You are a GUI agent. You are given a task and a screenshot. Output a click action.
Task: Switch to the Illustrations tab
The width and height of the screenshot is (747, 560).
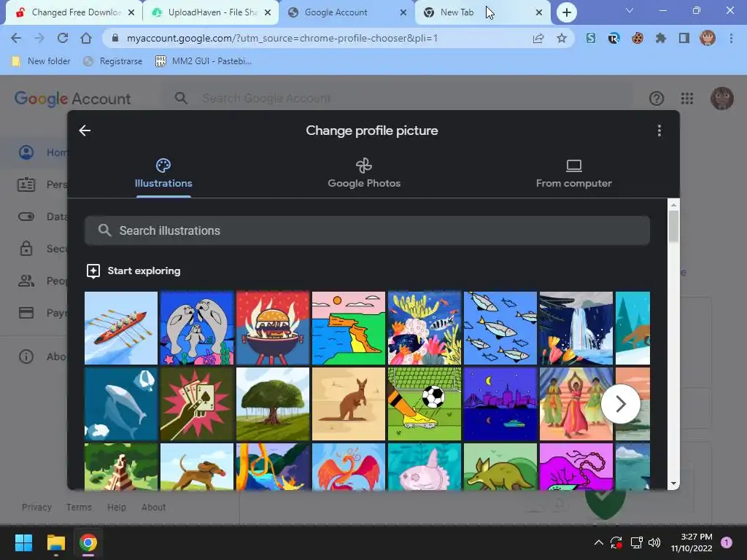[163, 174]
